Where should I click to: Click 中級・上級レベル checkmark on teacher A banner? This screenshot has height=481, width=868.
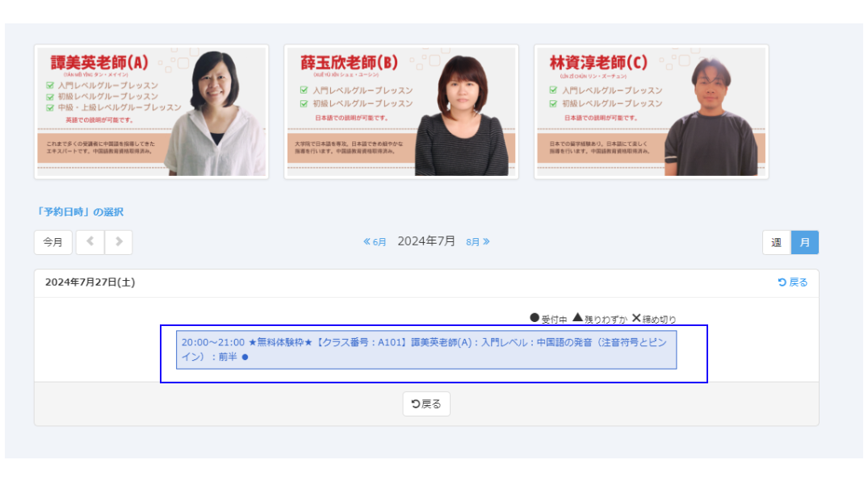[x=50, y=107]
